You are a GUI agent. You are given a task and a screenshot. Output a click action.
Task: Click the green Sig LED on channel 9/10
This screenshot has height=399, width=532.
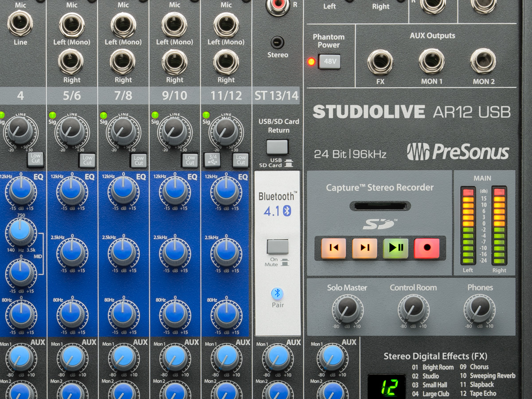point(155,115)
